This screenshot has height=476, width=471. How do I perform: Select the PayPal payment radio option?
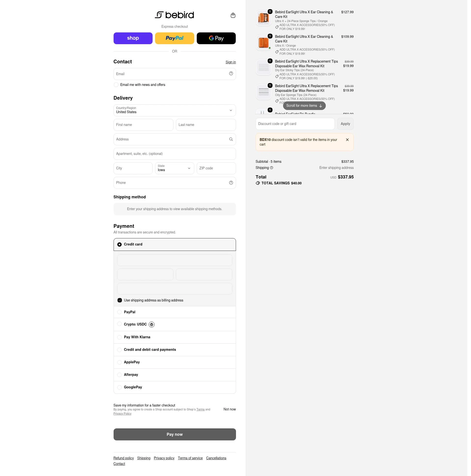[119, 312]
